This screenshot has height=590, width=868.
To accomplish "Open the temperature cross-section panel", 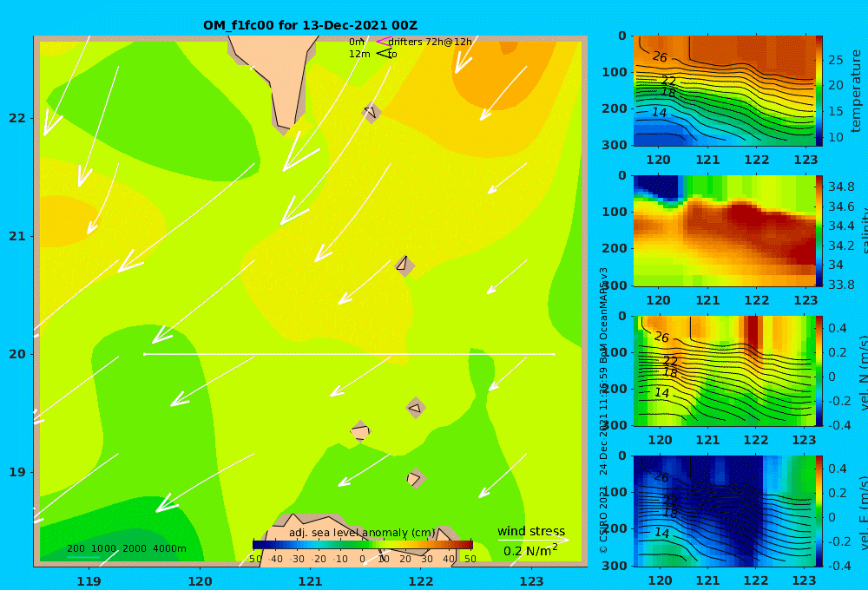I will tap(724, 91).
